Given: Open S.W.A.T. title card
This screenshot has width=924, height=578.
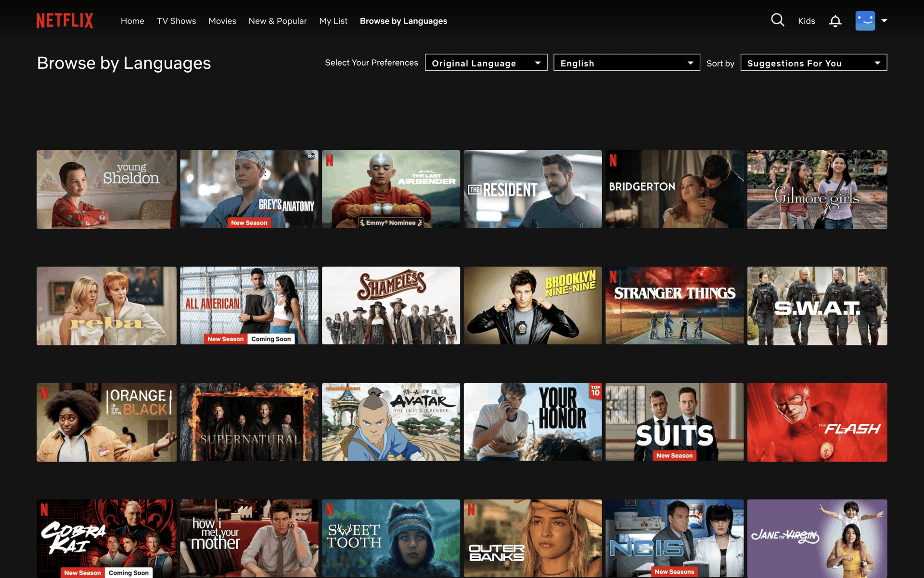Looking at the screenshot, I should 817,306.
